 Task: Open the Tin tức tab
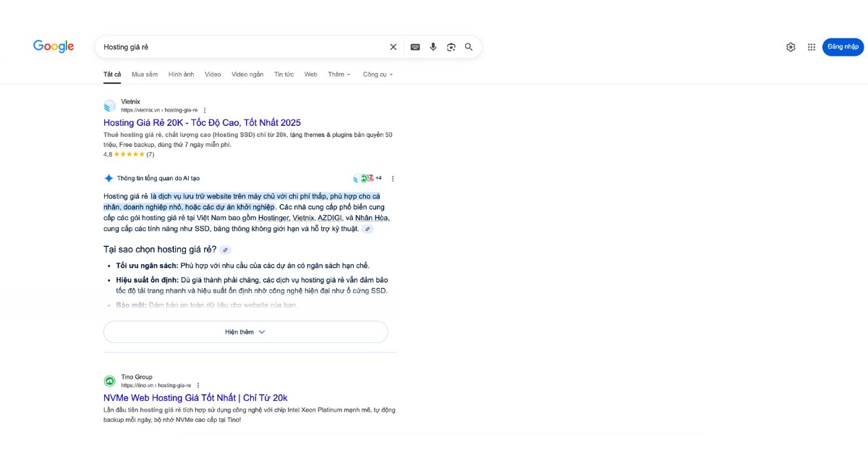(x=284, y=74)
